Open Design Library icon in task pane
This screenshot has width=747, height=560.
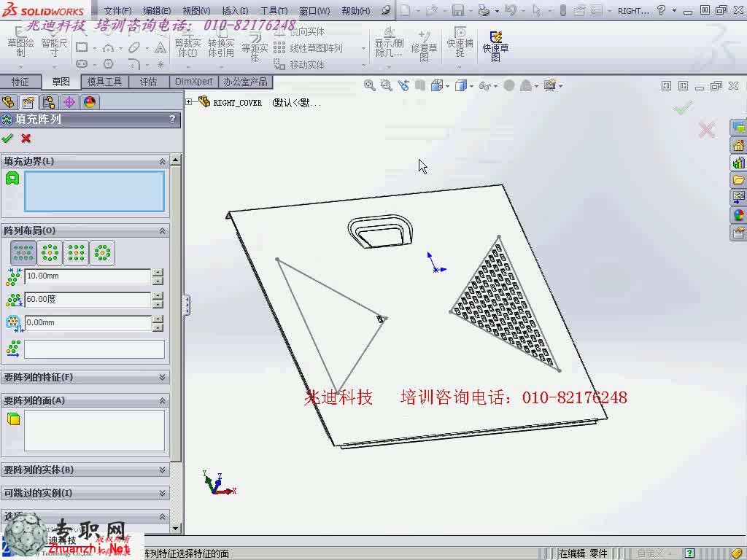pos(738,163)
